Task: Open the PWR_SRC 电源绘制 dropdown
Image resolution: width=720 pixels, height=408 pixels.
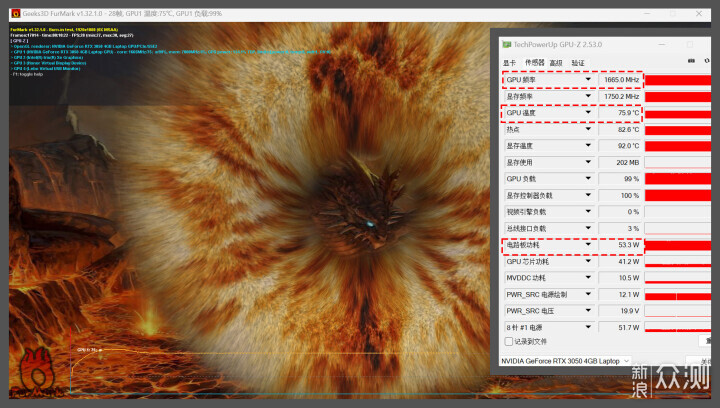Action: pyautogui.click(x=588, y=294)
